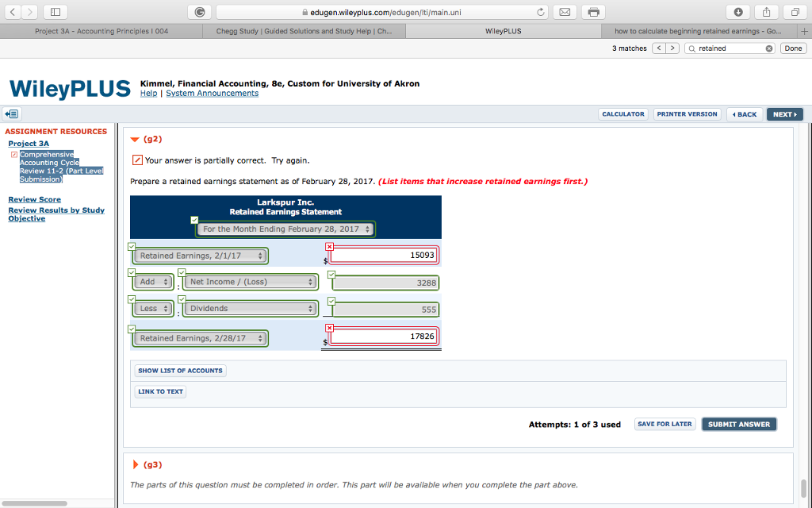Clear the find search field

point(769,48)
